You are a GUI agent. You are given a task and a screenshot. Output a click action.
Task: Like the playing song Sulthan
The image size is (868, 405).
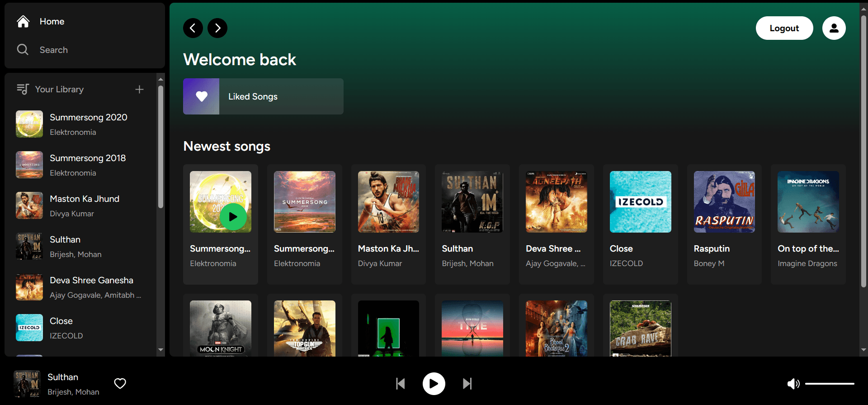(120, 383)
